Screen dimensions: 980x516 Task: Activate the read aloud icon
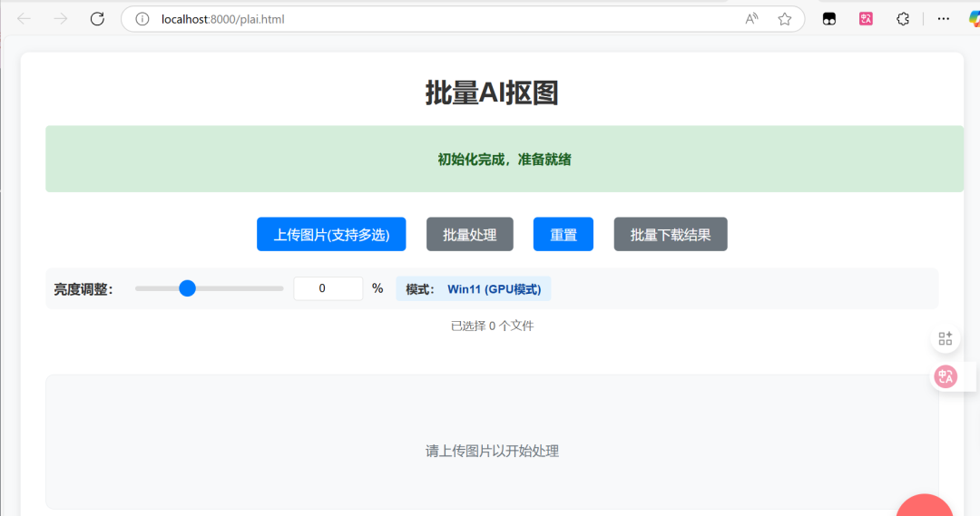coord(751,19)
